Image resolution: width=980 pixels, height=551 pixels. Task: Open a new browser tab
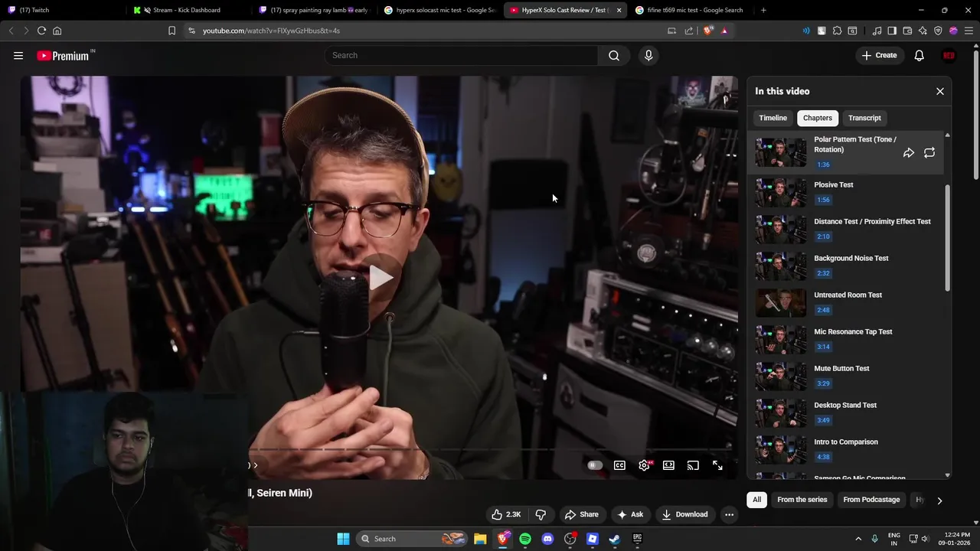pyautogui.click(x=763, y=10)
